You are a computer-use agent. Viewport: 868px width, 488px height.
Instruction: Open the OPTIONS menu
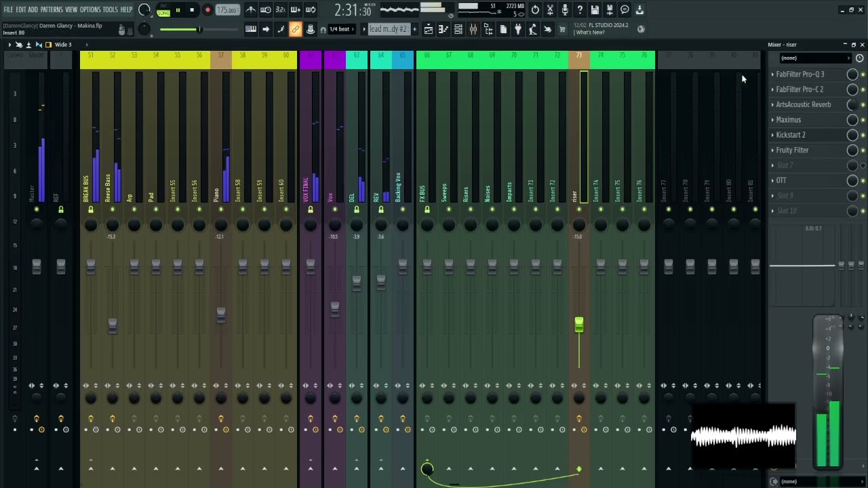90,9
